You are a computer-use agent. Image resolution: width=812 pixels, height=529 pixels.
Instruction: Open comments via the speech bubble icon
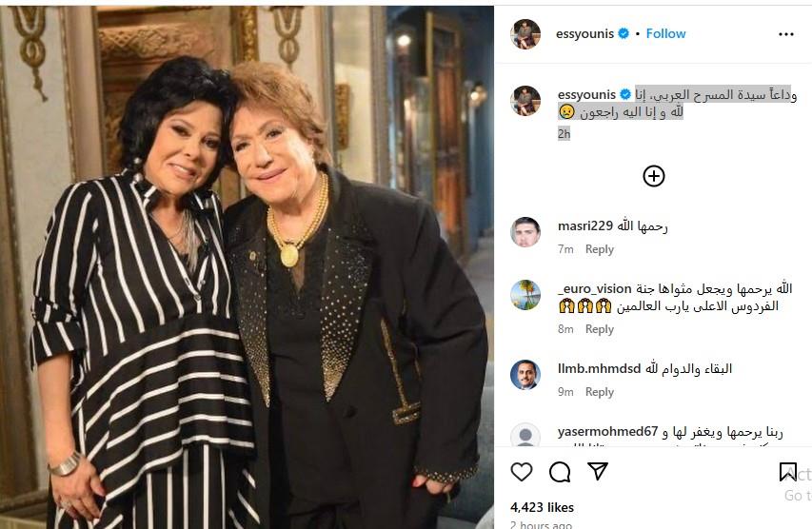click(560, 472)
